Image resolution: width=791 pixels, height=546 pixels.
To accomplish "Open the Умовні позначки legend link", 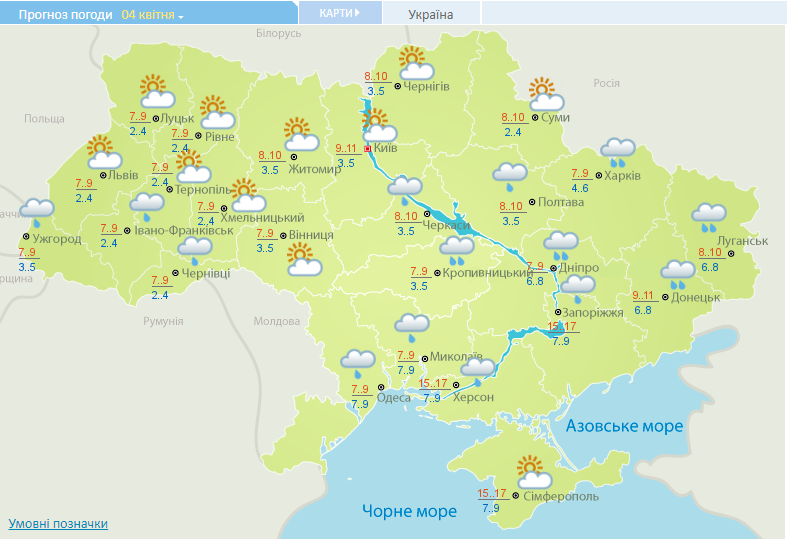I will (58, 523).
